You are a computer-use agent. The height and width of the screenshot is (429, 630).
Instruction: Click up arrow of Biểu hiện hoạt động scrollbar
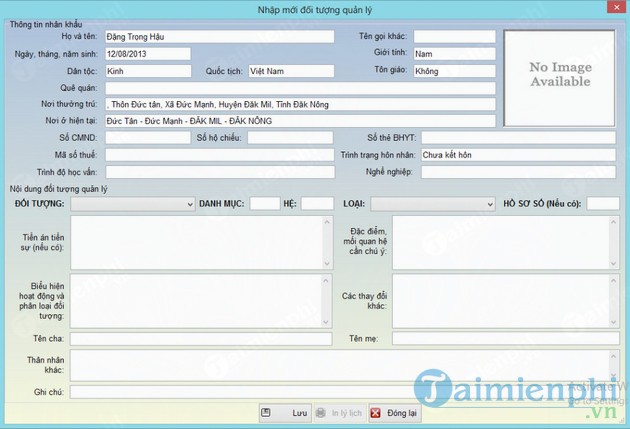pyautogui.click(x=326, y=280)
